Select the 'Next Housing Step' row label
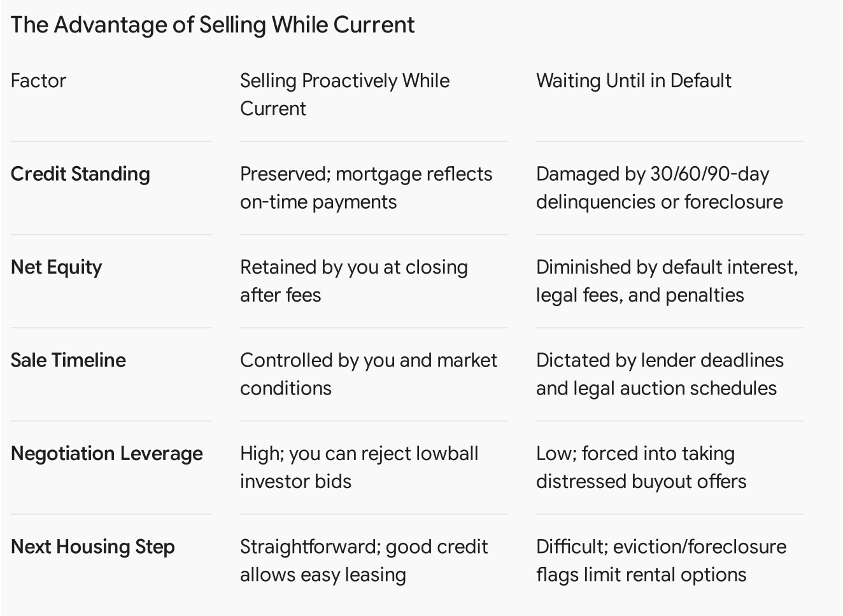 click(x=92, y=547)
